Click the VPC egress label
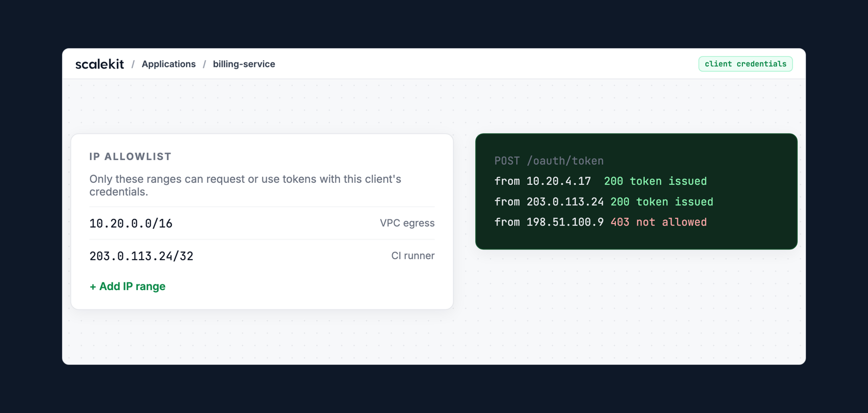868x413 pixels. click(407, 223)
